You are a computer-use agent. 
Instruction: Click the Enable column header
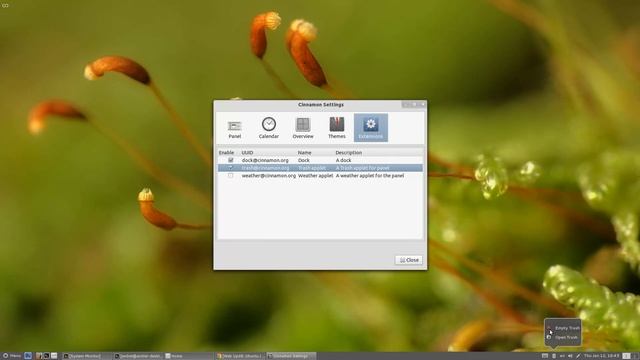click(227, 153)
